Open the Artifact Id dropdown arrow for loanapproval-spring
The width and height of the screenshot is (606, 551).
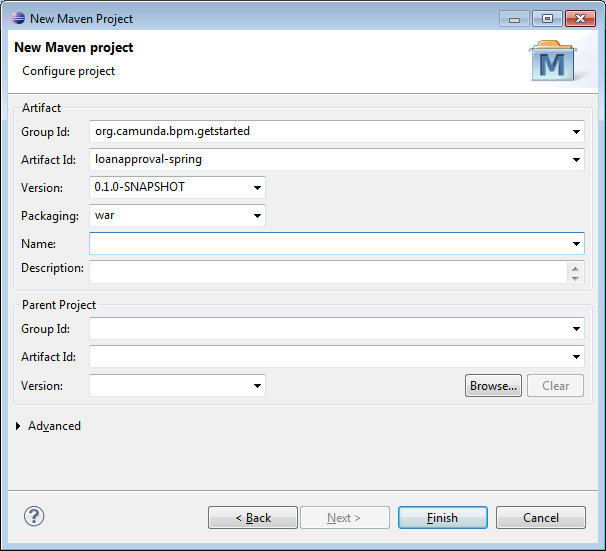click(577, 160)
